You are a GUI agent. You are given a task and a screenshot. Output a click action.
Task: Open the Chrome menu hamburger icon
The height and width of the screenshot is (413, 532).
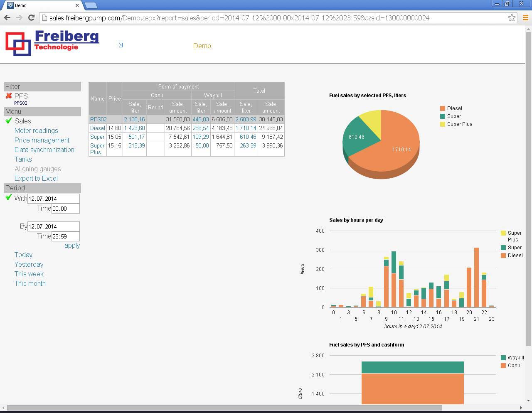525,18
